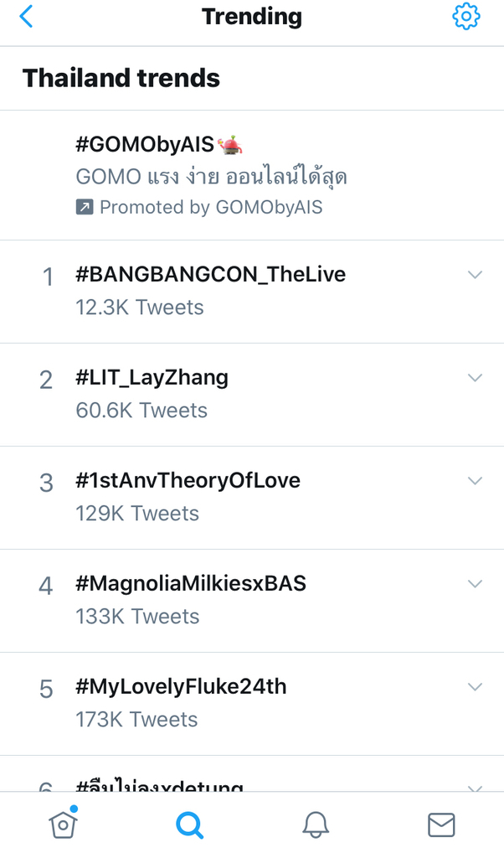
Task: Expand options for #1stAnvTheoryOfLove trend
Action: (x=475, y=481)
